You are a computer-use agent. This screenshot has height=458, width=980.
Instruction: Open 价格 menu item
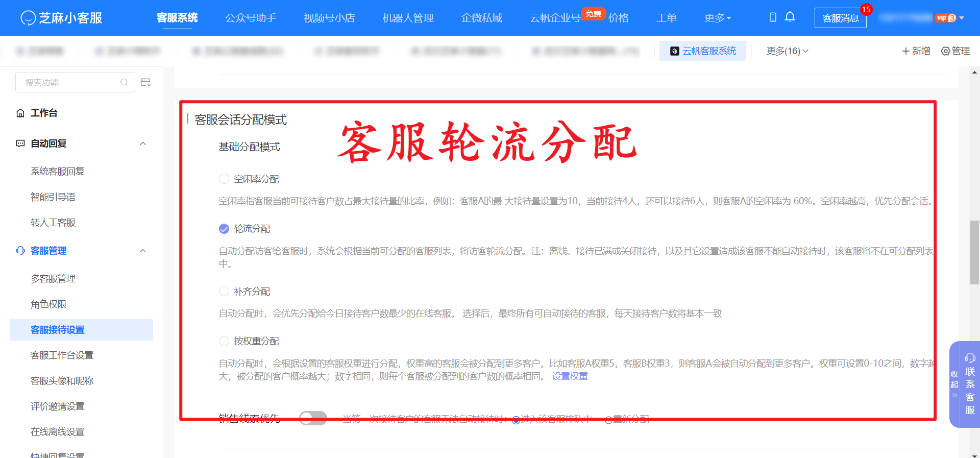click(x=618, y=18)
